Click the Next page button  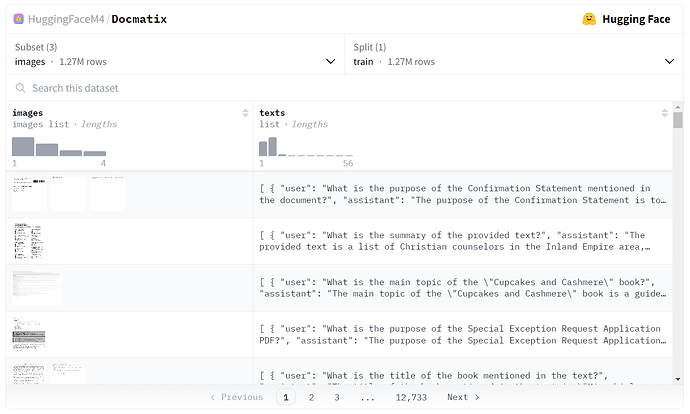click(463, 397)
